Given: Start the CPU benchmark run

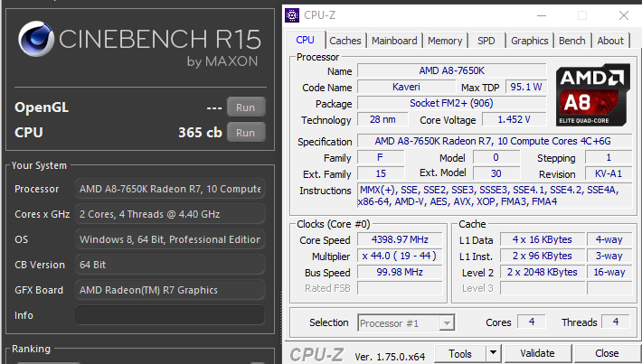Looking at the screenshot, I should click(x=245, y=132).
